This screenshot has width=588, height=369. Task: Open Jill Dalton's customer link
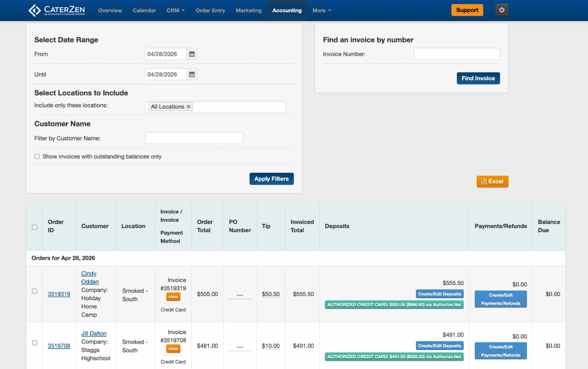click(x=94, y=334)
